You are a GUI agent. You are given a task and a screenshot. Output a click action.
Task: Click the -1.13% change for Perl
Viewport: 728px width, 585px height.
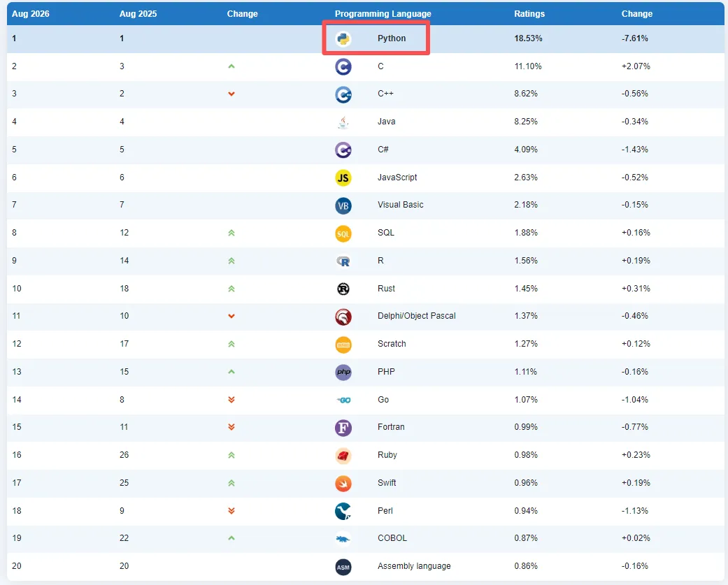(635, 511)
